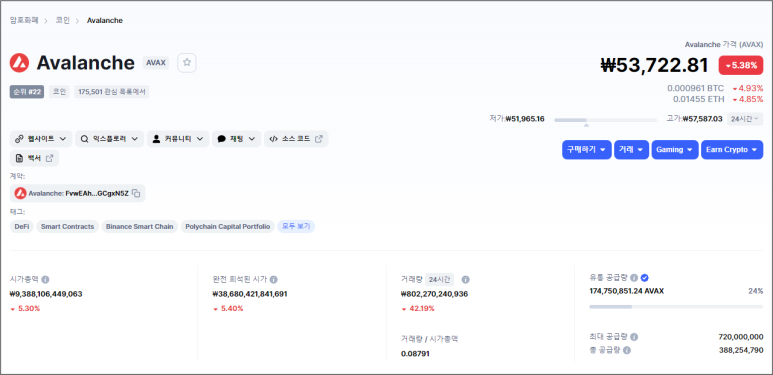Add Avalanche to watchlist with star icon
Image resolution: width=773 pixels, height=375 pixels.
click(x=187, y=63)
